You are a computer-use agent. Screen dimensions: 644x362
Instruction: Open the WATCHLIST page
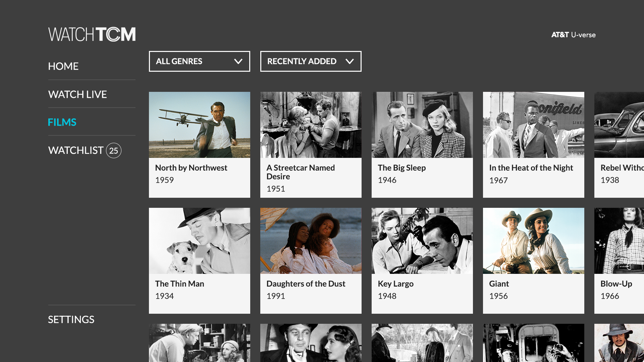[75, 150]
